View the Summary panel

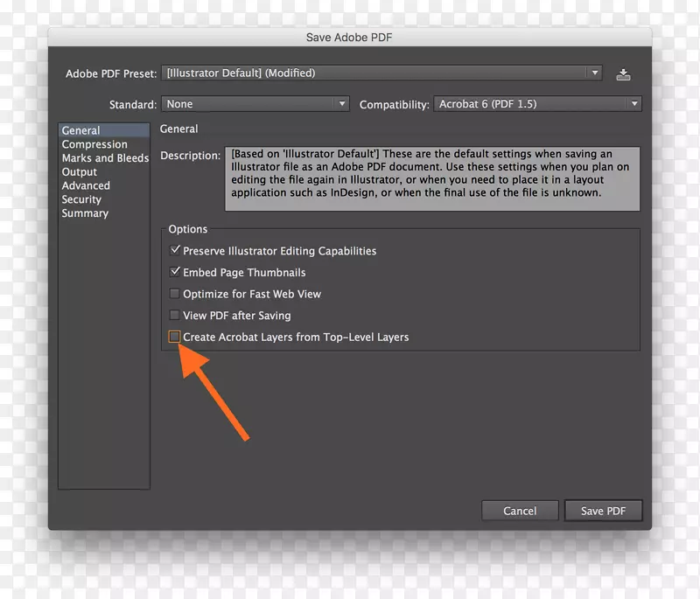tap(85, 213)
